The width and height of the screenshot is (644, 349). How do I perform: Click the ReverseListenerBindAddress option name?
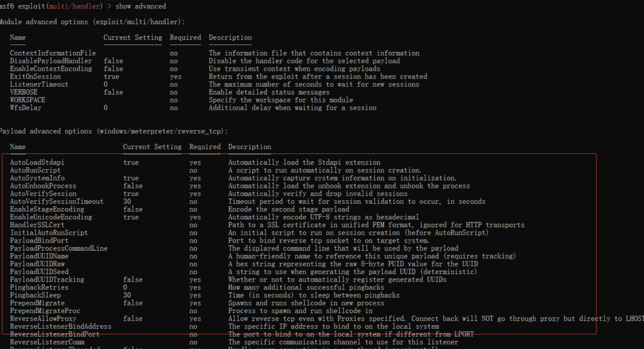click(x=60, y=326)
